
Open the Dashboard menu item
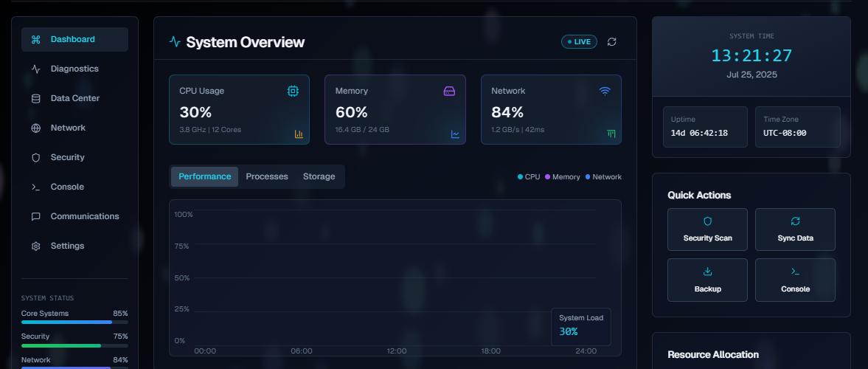click(74, 39)
